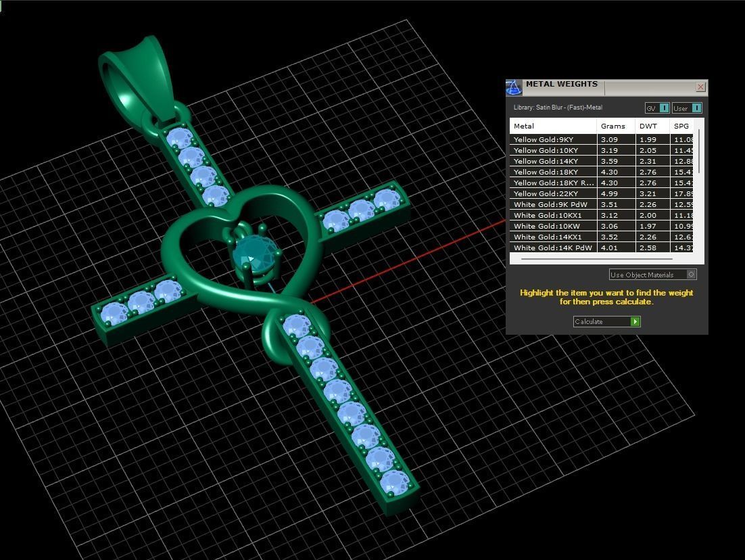This screenshot has width=745, height=560.
Task: Select the White Gold:9K PdW row
Action: click(x=602, y=204)
